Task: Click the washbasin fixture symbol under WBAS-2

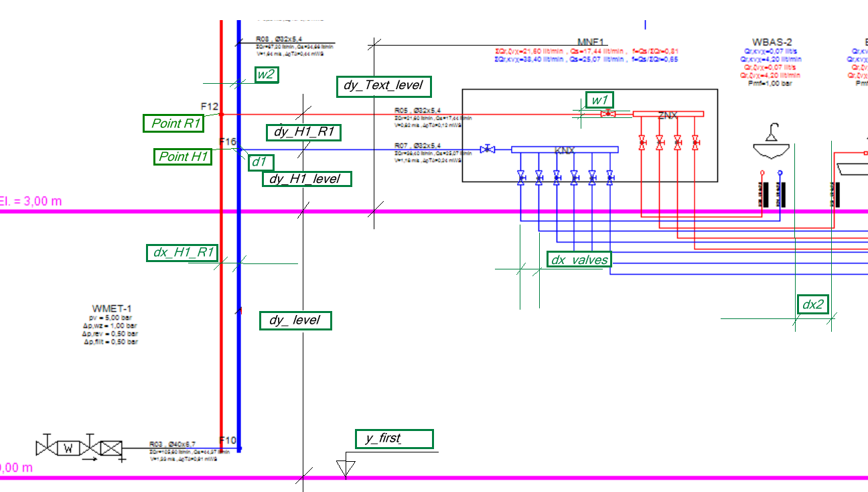Action: pos(772,143)
